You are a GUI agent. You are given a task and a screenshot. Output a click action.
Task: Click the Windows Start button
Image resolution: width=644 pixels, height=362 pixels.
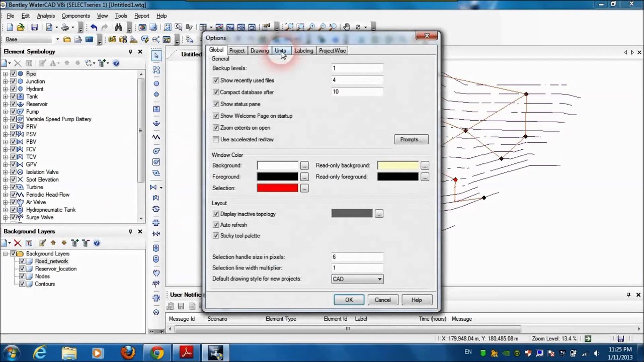coord(11,352)
